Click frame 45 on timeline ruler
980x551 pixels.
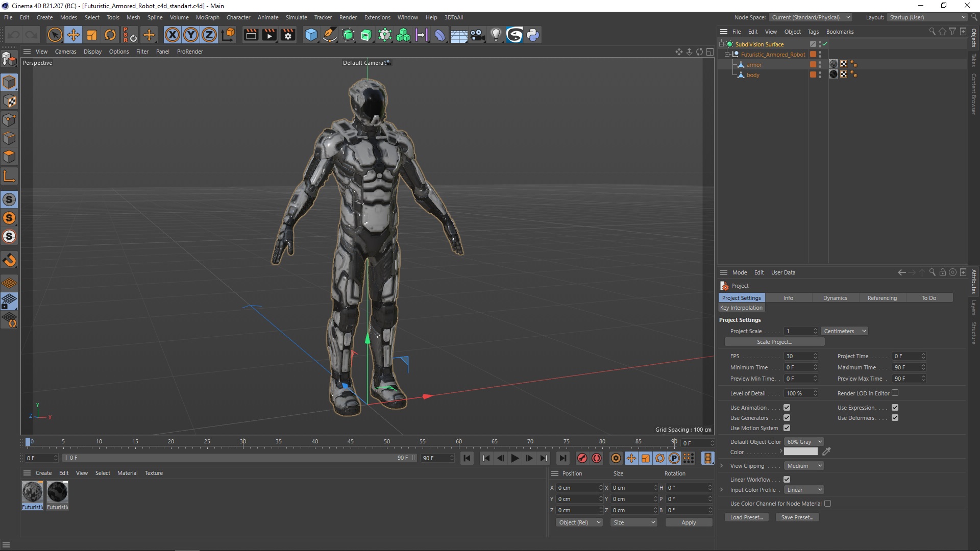click(x=351, y=442)
